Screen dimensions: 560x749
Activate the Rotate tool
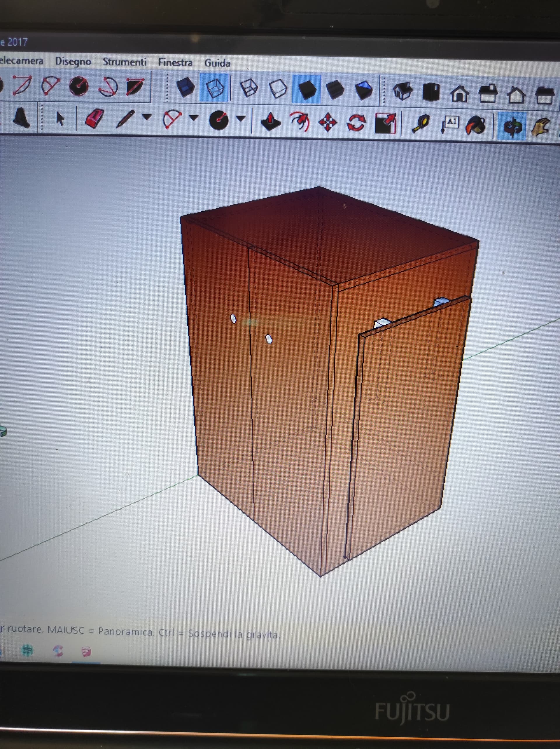click(x=356, y=123)
